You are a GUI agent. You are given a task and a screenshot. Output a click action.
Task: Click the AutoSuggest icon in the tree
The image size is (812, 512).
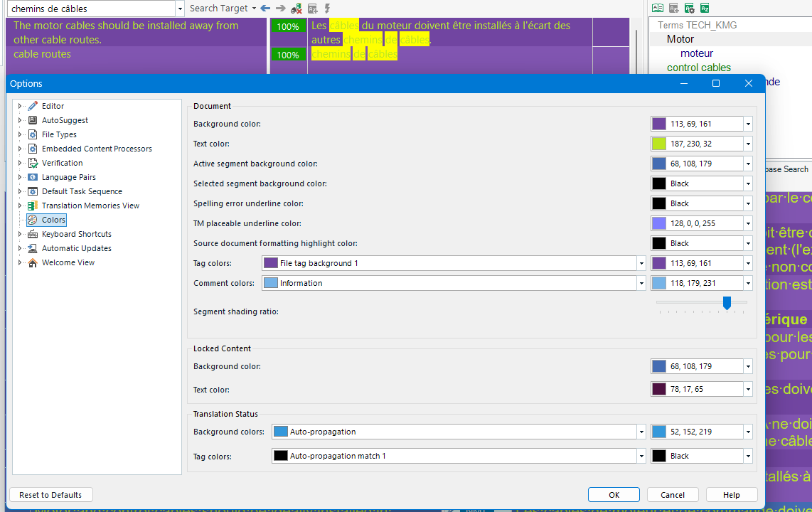[x=33, y=120]
